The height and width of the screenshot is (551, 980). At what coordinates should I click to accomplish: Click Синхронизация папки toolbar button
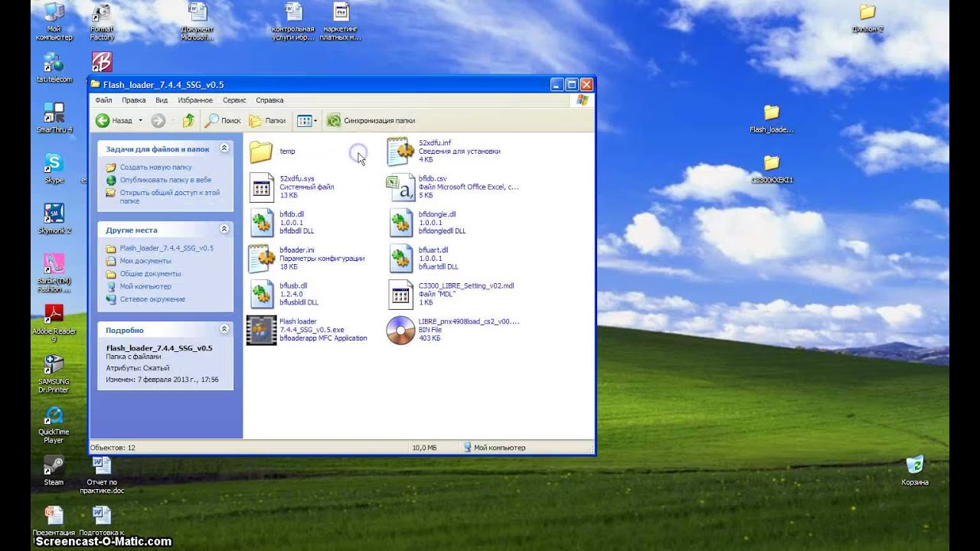[x=371, y=120]
